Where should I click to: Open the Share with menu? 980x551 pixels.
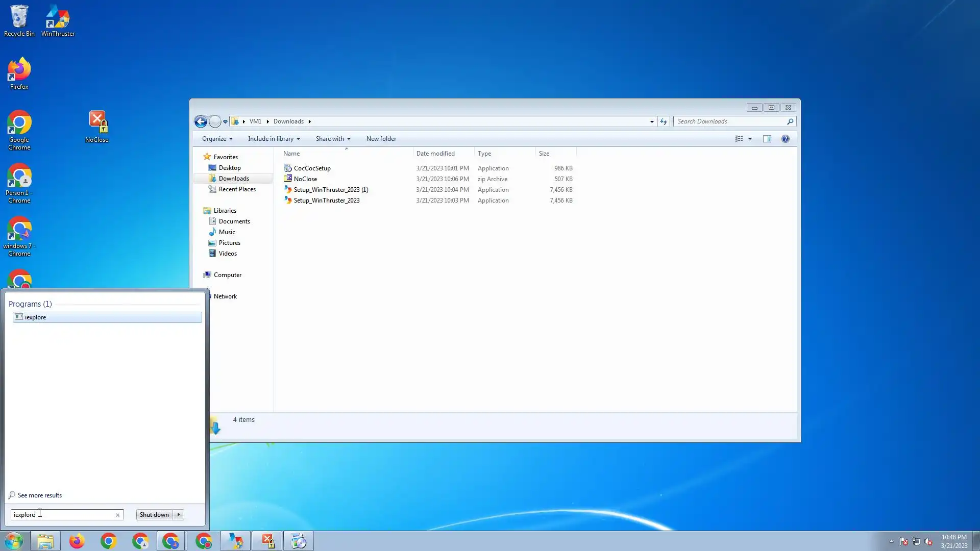[333, 139]
